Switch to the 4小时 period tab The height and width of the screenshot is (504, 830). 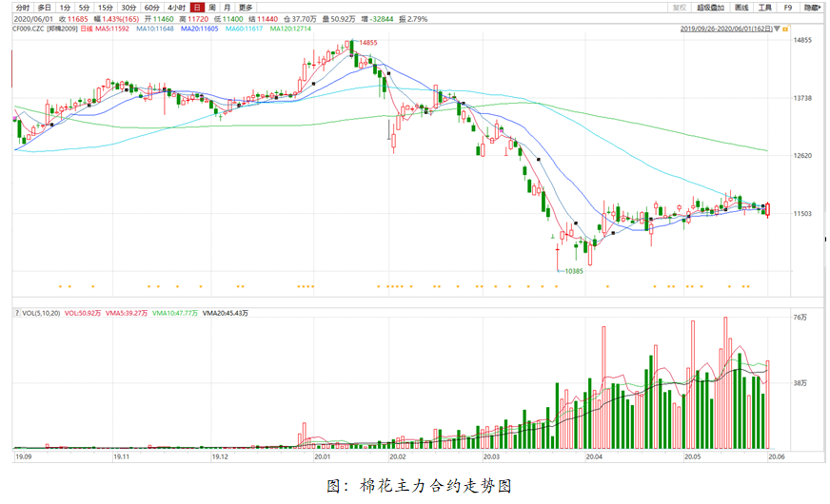(x=176, y=8)
